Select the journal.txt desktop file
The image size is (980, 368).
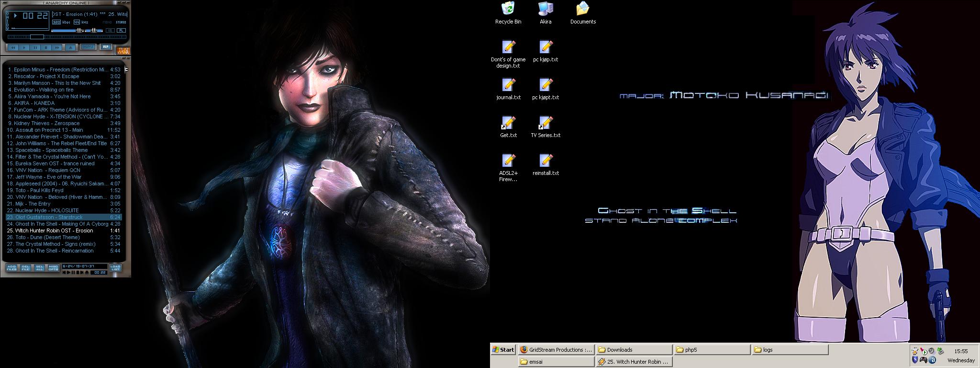coord(508,89)
